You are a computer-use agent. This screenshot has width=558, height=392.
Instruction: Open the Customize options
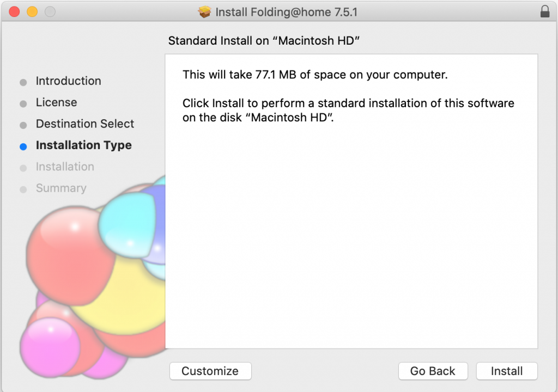coord(210,371)
